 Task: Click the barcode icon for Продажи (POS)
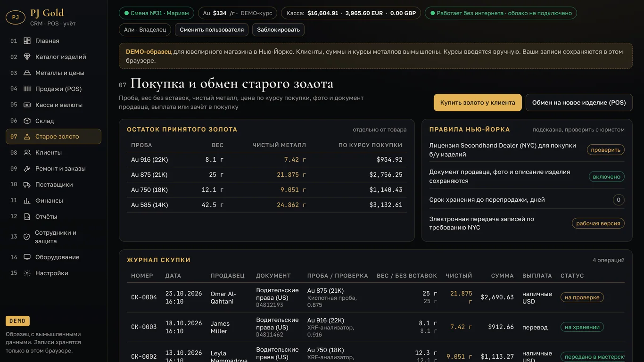coord(27,89)
